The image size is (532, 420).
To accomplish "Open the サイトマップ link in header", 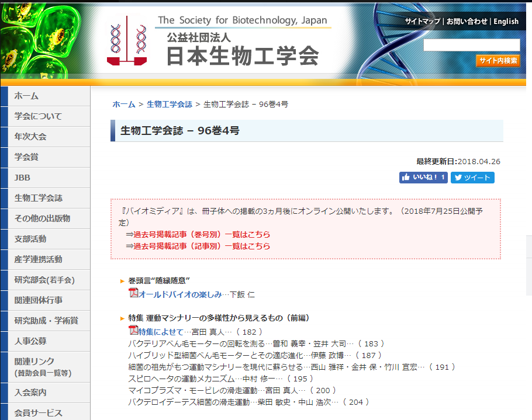I will (x=422, y=22).
